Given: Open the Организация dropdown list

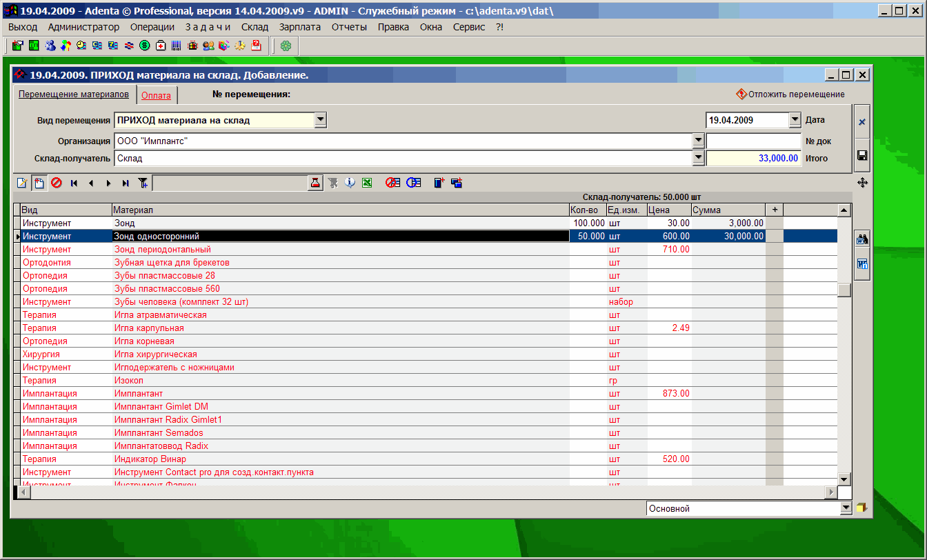Looking at the screenshot, I should pos(697,141).
